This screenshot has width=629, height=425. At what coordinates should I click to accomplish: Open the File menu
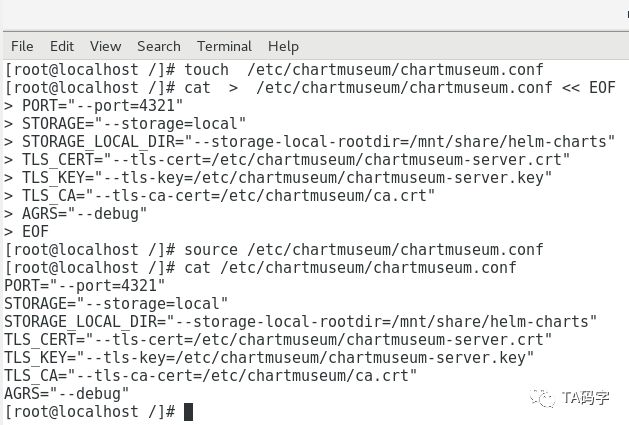(x=22, y=46)
